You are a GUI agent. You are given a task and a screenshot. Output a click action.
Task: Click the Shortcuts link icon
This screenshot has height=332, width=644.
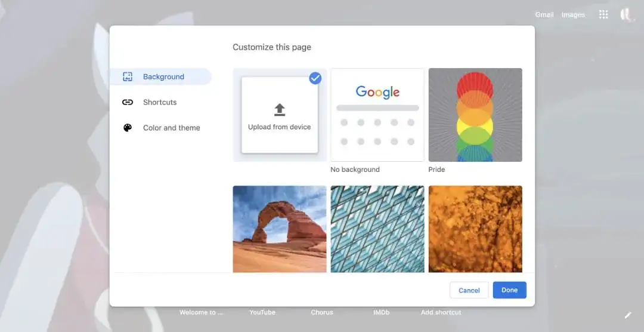pyautogui.click(x=128, y=102)
